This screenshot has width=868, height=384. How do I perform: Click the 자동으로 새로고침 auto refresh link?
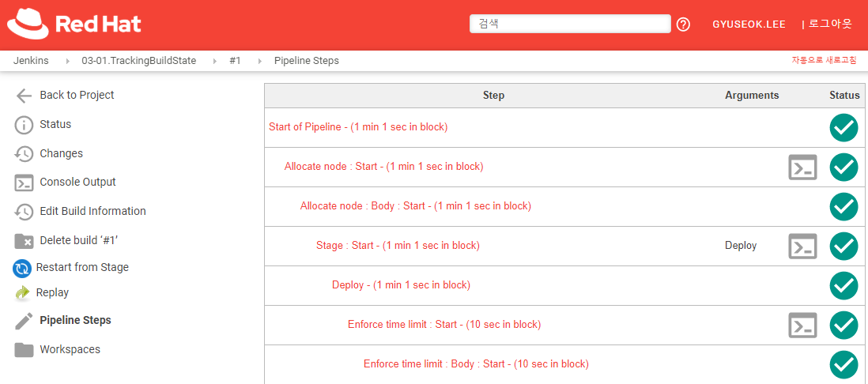[824, 61]
